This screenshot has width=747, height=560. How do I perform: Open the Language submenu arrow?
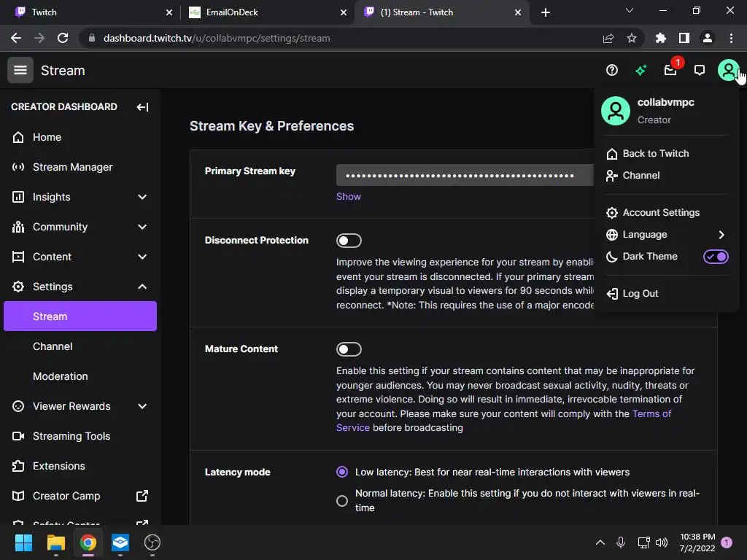[721, 234]
